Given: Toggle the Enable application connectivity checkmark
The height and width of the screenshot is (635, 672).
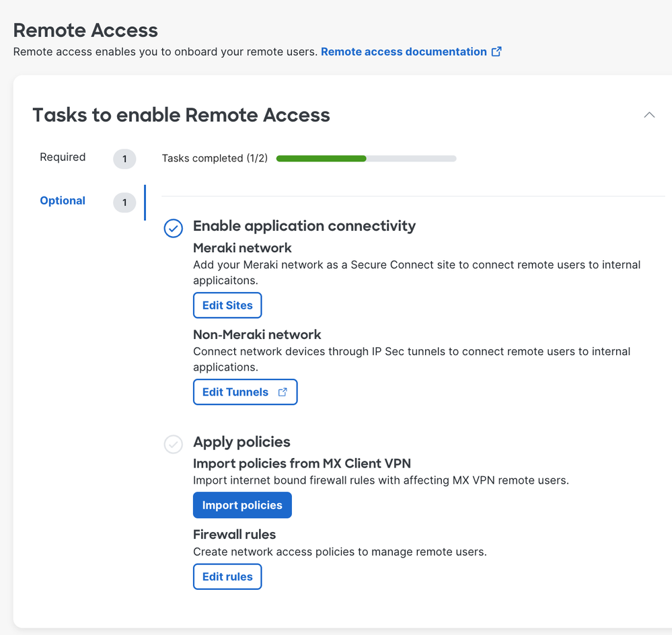Looking at the screenshot, I should click(174, 229).
